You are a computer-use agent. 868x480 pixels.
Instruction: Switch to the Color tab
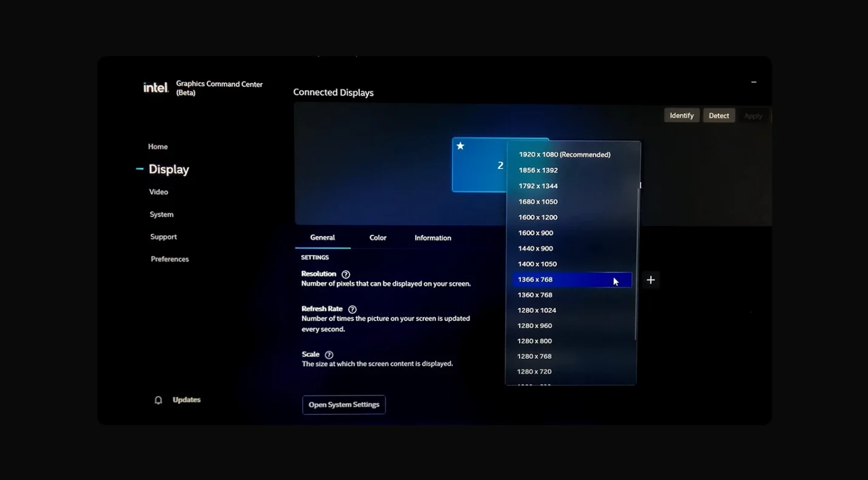click(377, 238)
